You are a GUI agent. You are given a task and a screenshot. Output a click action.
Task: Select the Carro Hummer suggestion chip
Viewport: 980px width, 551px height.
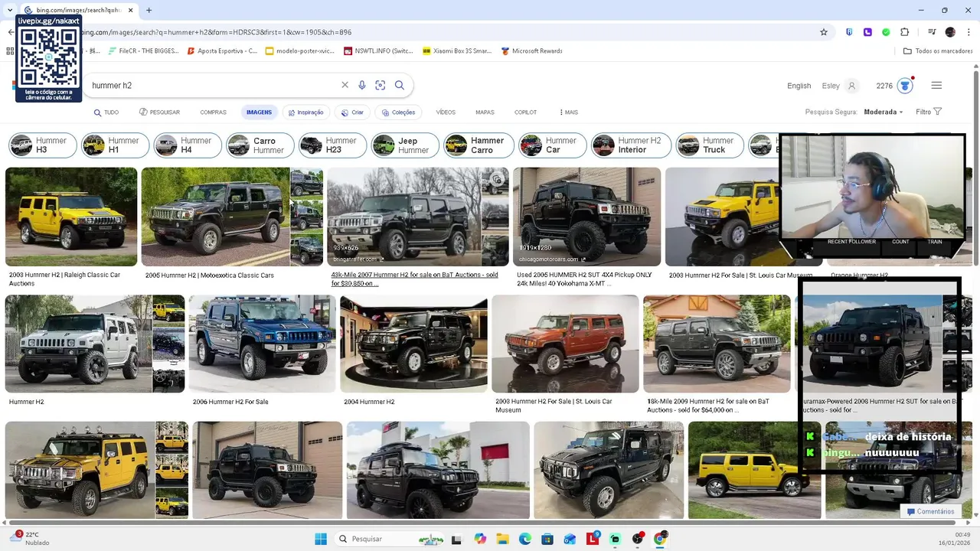pyautogui.click(x=260, y=145)
